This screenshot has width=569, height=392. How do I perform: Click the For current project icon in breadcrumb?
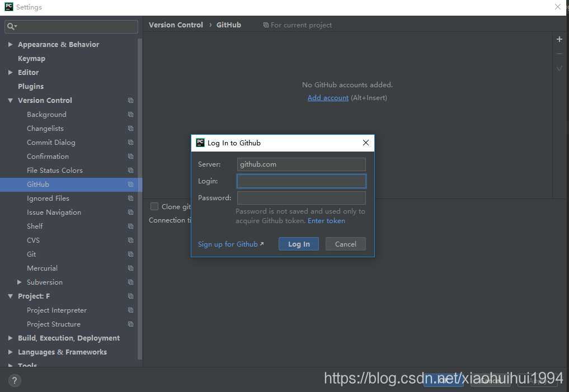[x=266, y=25]
